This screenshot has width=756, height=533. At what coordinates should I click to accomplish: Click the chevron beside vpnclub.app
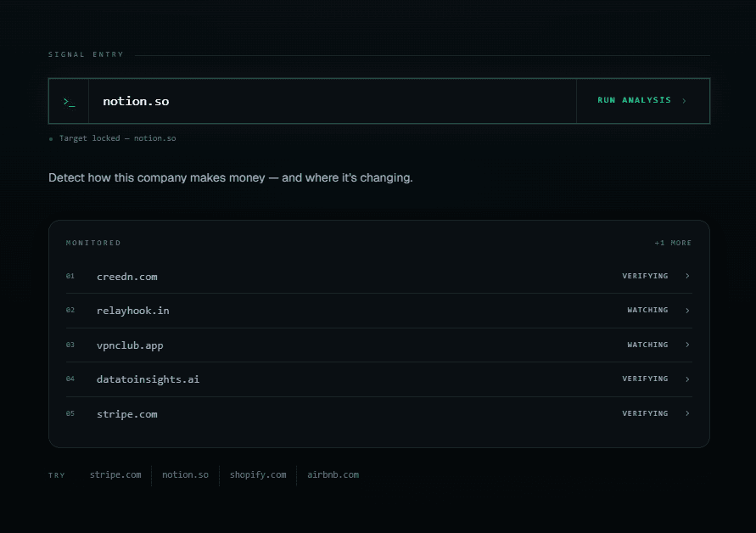coord(687,345)
